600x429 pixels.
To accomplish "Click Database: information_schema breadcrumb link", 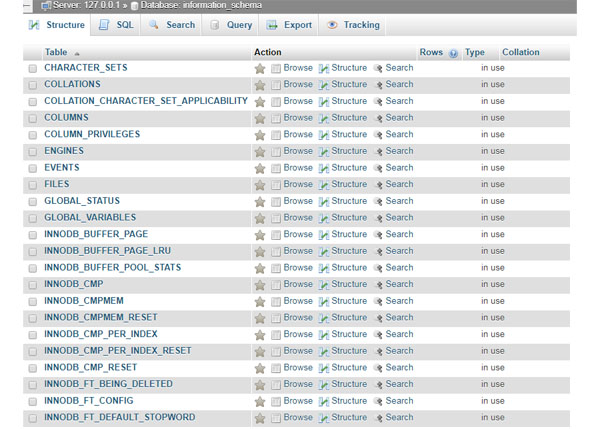I will 201,5.
